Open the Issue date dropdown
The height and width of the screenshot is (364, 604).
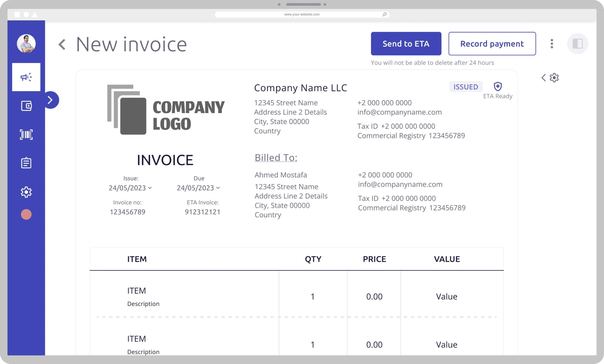tap(130, 188)
